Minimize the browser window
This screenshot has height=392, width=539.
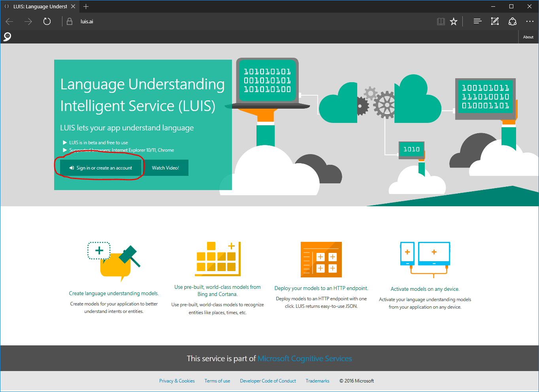point(493,6)
